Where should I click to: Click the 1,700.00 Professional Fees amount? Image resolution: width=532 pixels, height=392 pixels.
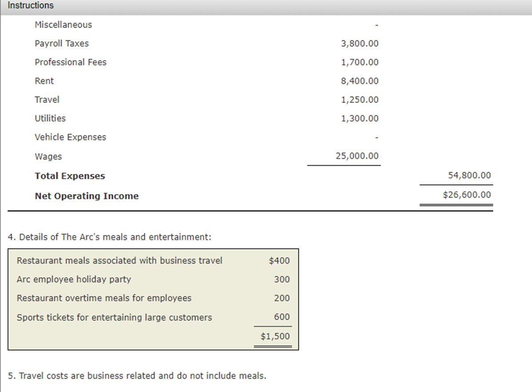360,62
